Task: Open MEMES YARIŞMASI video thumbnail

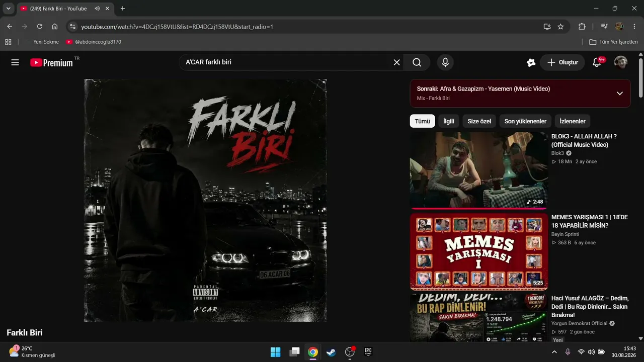Action: (x=479, y=251)
